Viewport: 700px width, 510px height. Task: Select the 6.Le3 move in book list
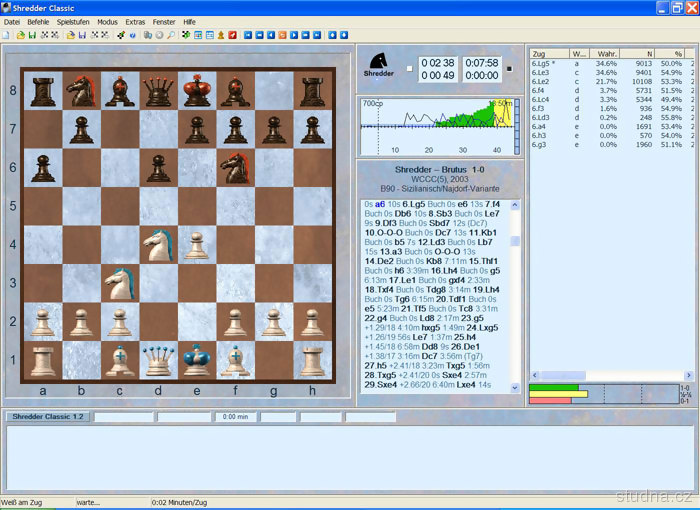pos(541,72)
